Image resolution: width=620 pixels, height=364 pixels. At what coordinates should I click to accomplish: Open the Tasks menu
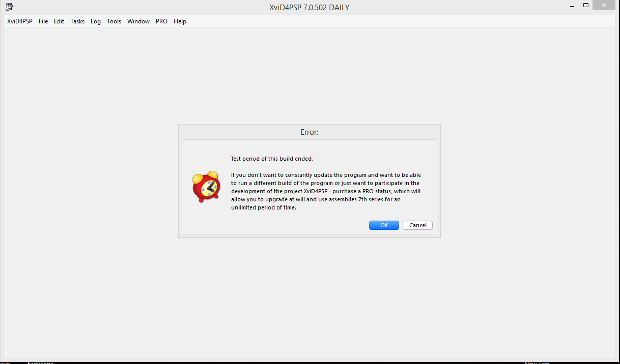coord(77,21)
